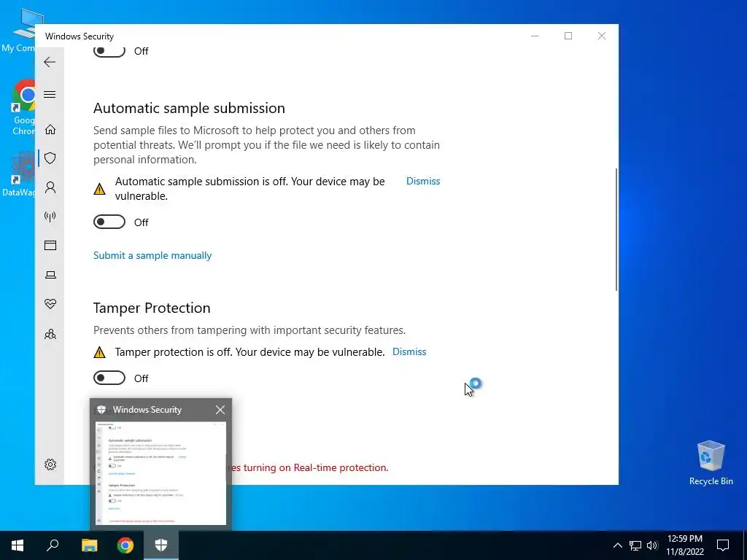The width and height of the screenshot is (747, 560).
Task: Launch Google Chrome from taskbar
Action: pyautogui.click(x=125, y=545)
